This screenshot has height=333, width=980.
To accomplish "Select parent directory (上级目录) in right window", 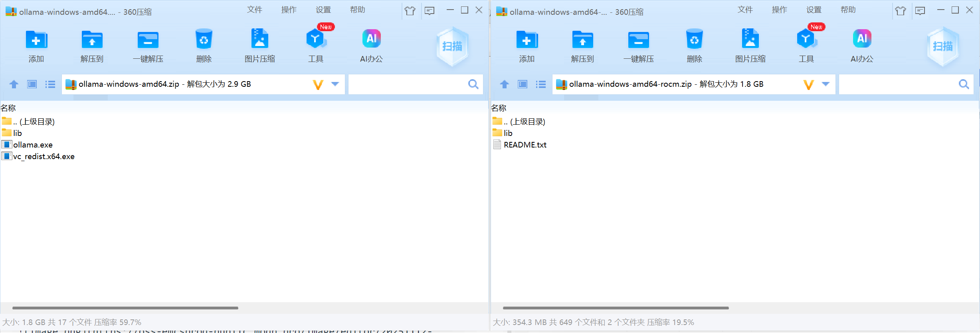I will coord(519,122).
